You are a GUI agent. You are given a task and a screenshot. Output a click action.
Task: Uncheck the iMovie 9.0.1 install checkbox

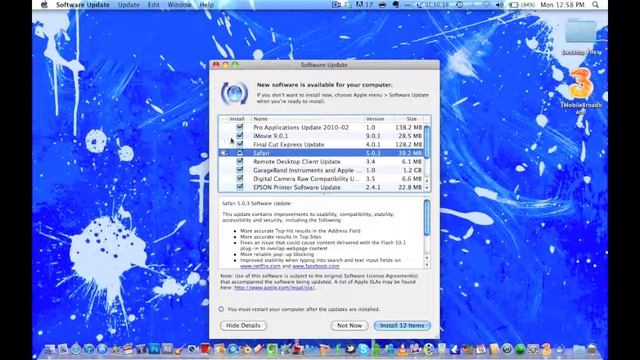click(x=240, y=136)
